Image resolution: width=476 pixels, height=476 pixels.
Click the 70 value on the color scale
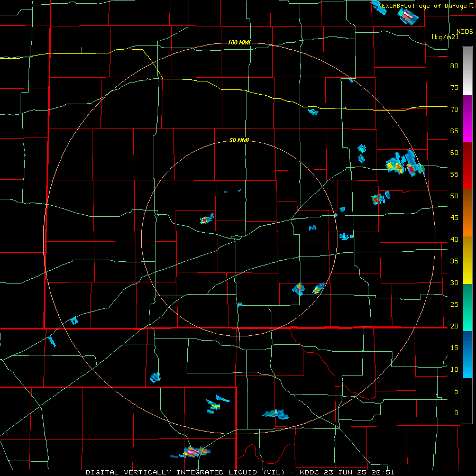click(x=454, y=109)
